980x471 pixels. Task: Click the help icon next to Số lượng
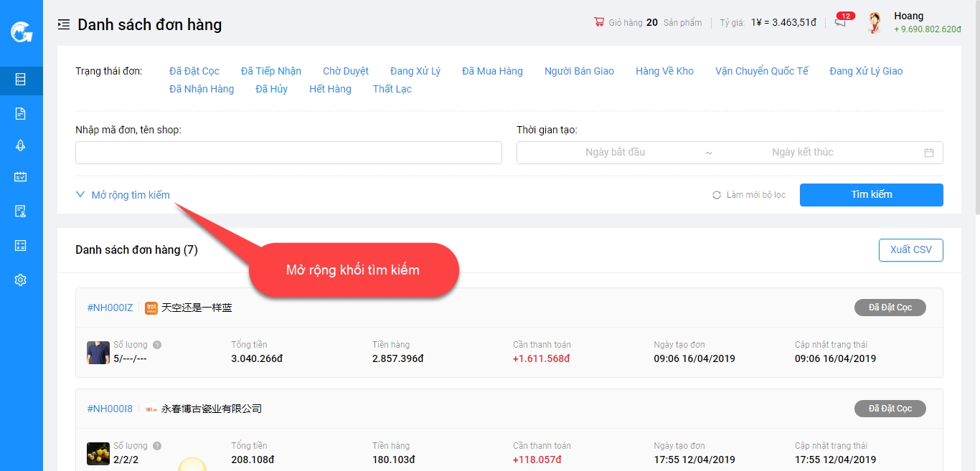coord(157,345)
